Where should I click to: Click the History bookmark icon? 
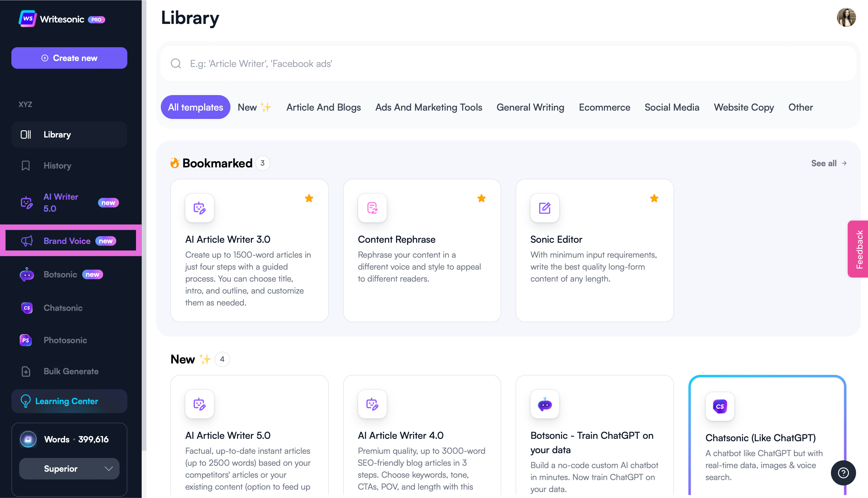coord(26,166)
